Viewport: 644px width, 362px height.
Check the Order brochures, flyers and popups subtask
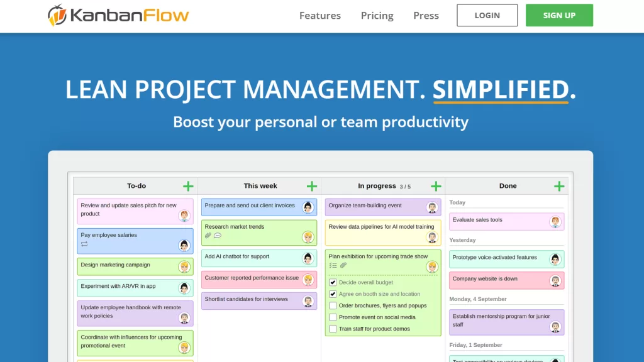click(x=332, y=305)
